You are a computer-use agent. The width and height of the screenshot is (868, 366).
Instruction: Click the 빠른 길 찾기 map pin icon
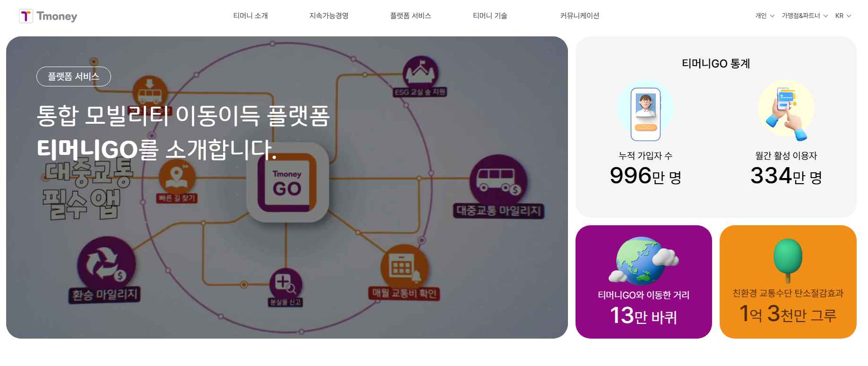pos(177,177)
